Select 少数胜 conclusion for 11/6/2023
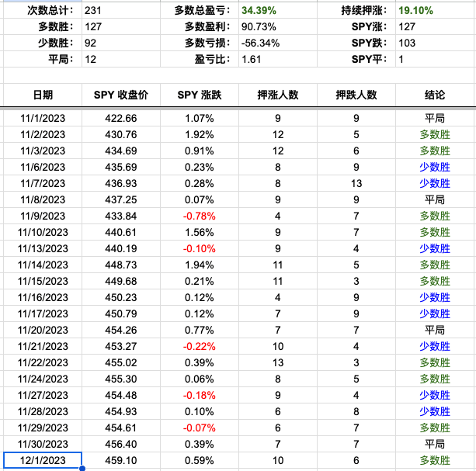The width and height of the screenshot is (476, 471). click(435, 167)
